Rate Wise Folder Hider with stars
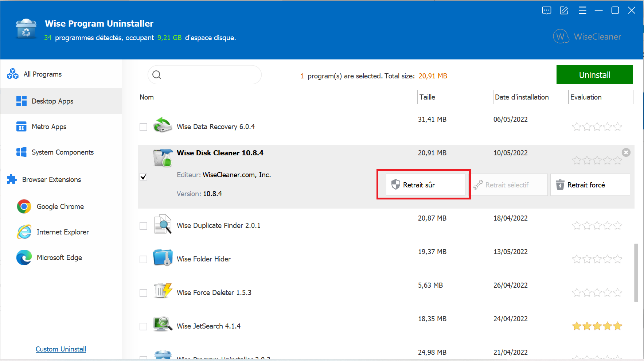Viewport: 644px width, 361px height. (597, 259)
